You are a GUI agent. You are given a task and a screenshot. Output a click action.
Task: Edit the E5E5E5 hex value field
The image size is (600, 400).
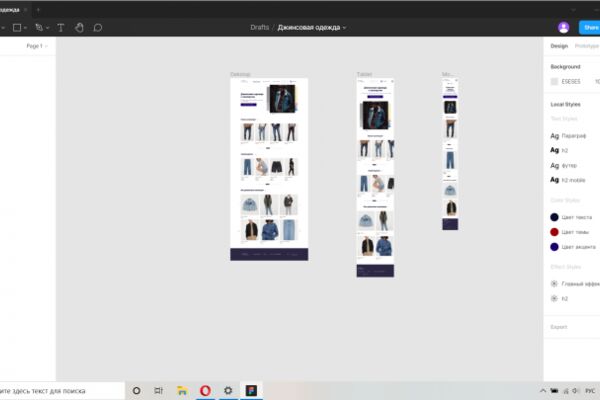[x=571, y=82]
